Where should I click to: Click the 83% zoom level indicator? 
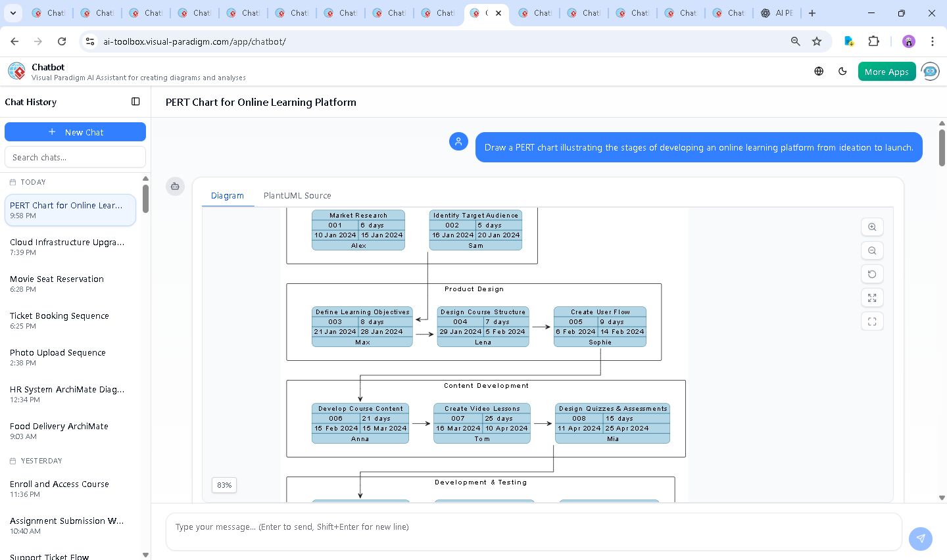[224, 485]
